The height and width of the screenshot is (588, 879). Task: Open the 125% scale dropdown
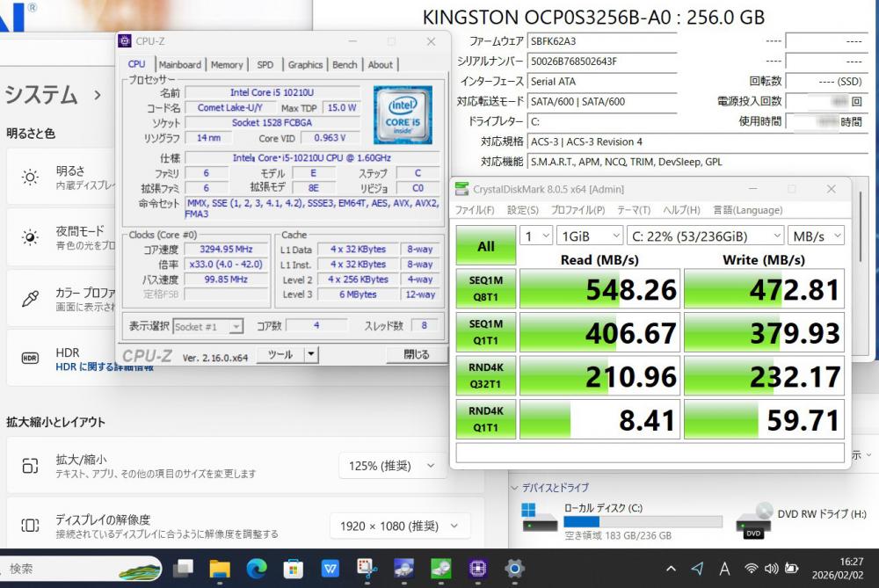pyautogui.click(x=391, y=466)
